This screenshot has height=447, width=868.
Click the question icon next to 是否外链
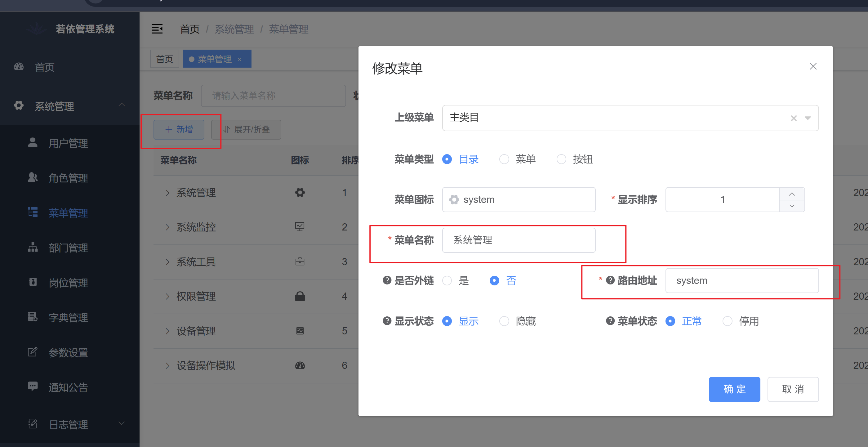(x=387, y=280)
